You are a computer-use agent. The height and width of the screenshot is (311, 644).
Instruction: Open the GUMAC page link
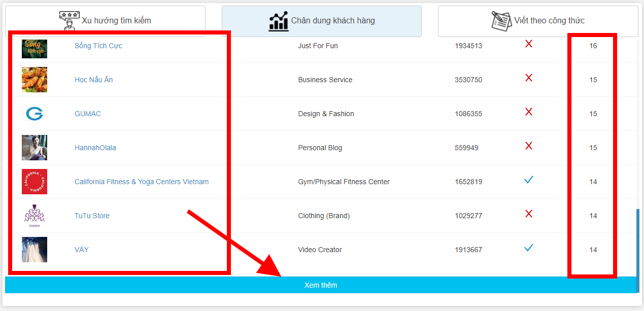pos(88,114)
